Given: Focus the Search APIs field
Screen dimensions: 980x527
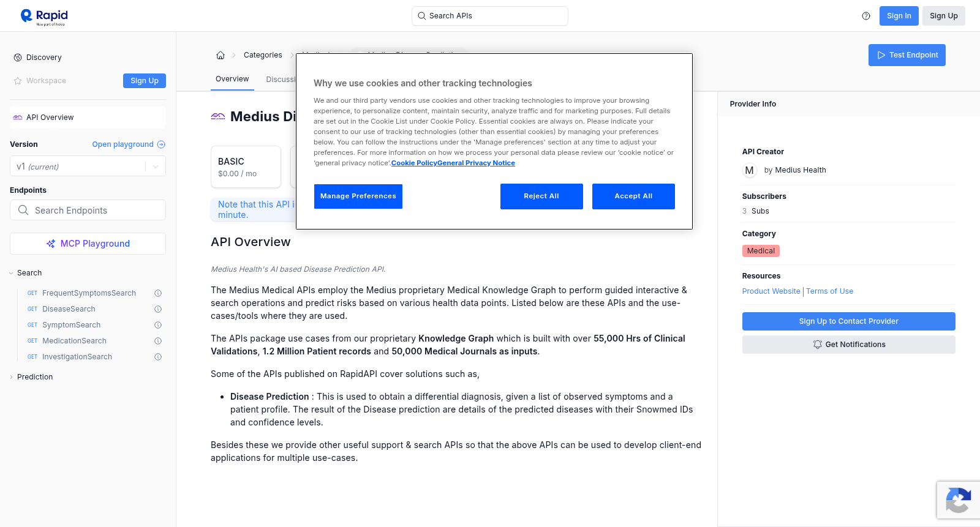Looking at the screenshot, I should coord(490,16).
